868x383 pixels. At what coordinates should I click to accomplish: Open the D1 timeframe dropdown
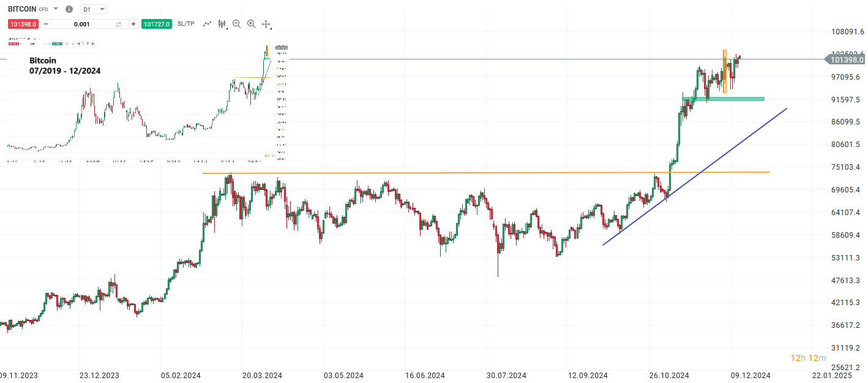(102, 9)
